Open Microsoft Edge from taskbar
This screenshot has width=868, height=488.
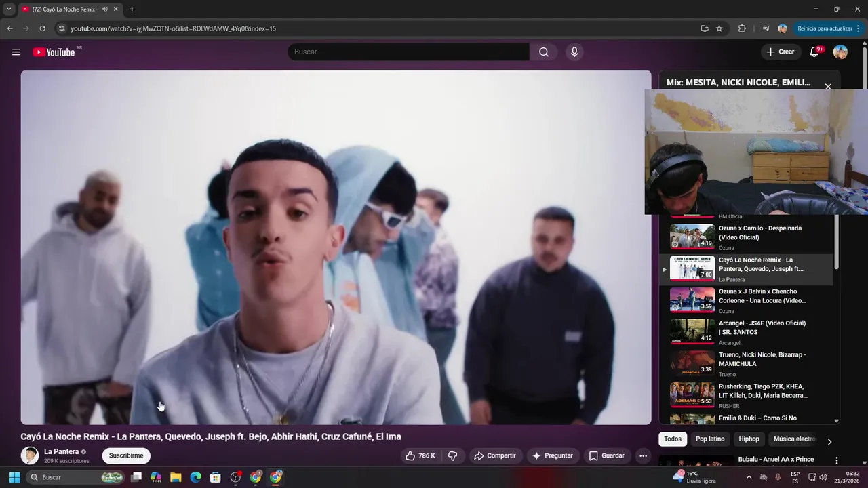pyautogui.click(x=195, y=477)
